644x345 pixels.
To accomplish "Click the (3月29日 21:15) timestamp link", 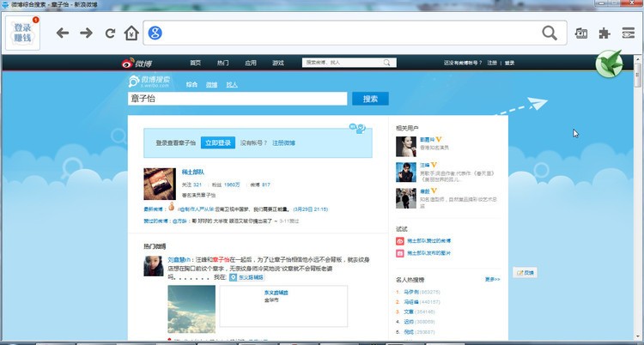I will [x=311, y=209].
